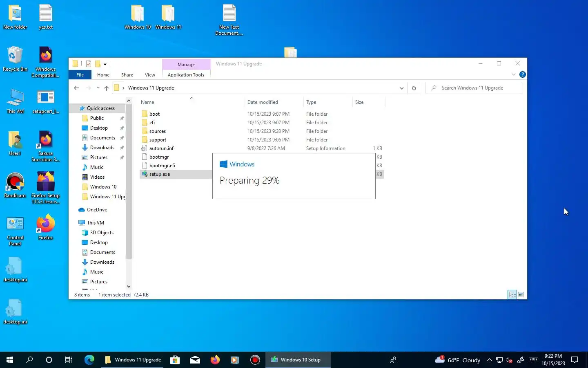Select the setupcert desktop icon
The height and width of the screenshot is (368, 588).
click(46, 101)
